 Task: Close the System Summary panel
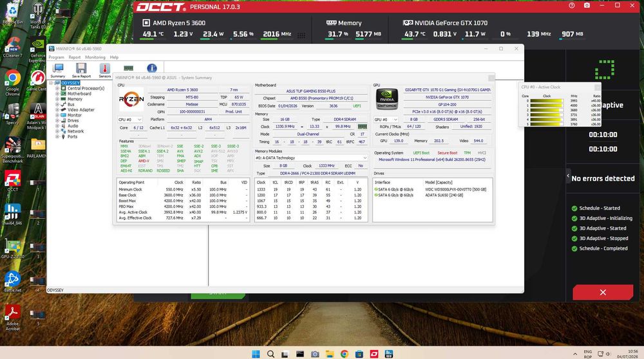click(x=491, y=78)
